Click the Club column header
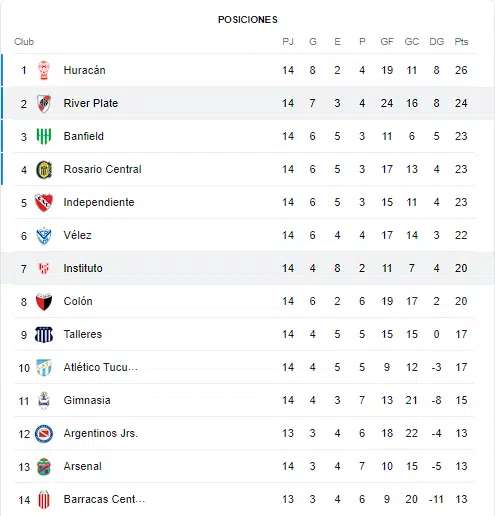This screenshot has width=495, height=516. coord(24,42)
